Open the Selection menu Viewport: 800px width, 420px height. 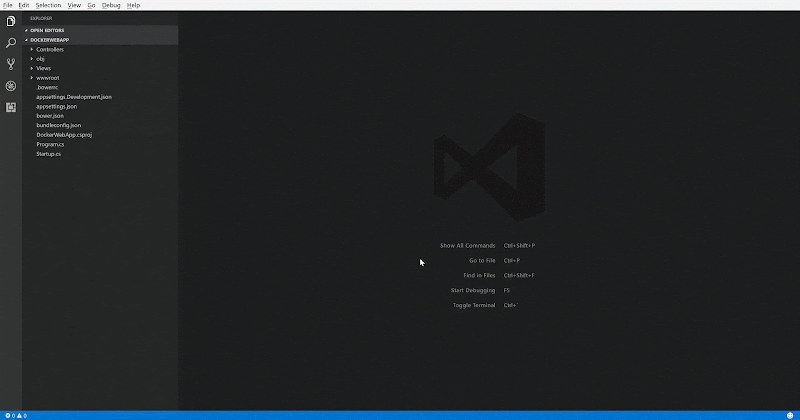48,5
